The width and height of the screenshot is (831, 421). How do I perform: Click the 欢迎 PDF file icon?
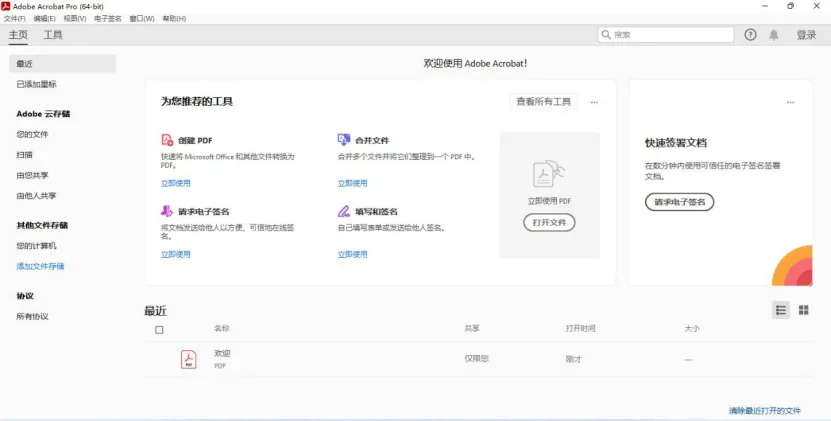pos(189,359)
